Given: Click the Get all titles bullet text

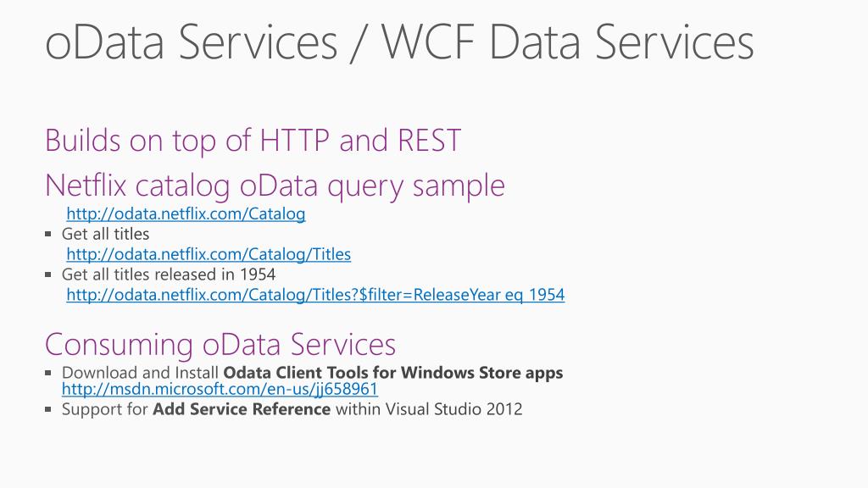Looking at the screenshot, I should (106, 234).
